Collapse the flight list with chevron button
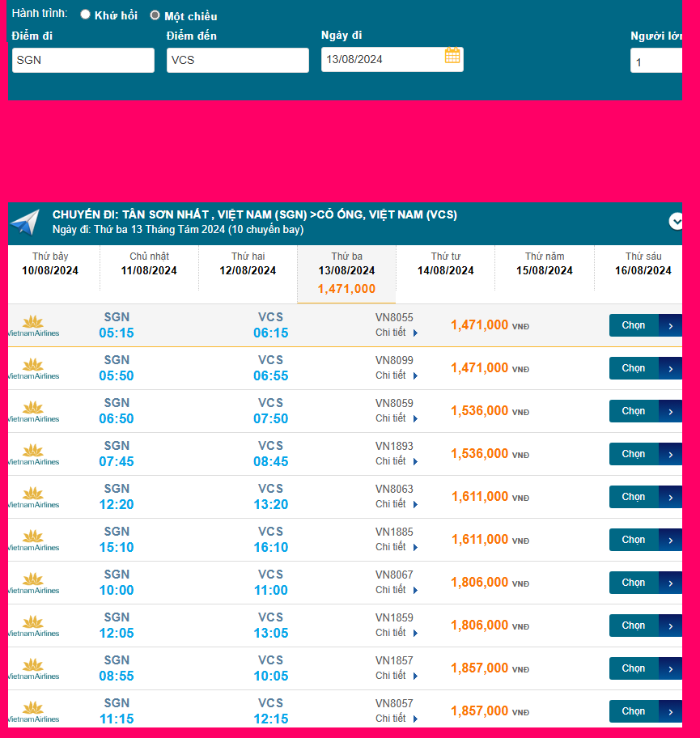 click(x=676, y=221)
